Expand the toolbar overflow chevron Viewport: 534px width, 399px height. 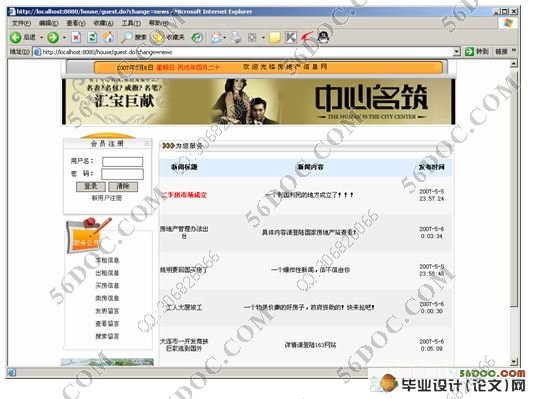(x=514, y=51)
